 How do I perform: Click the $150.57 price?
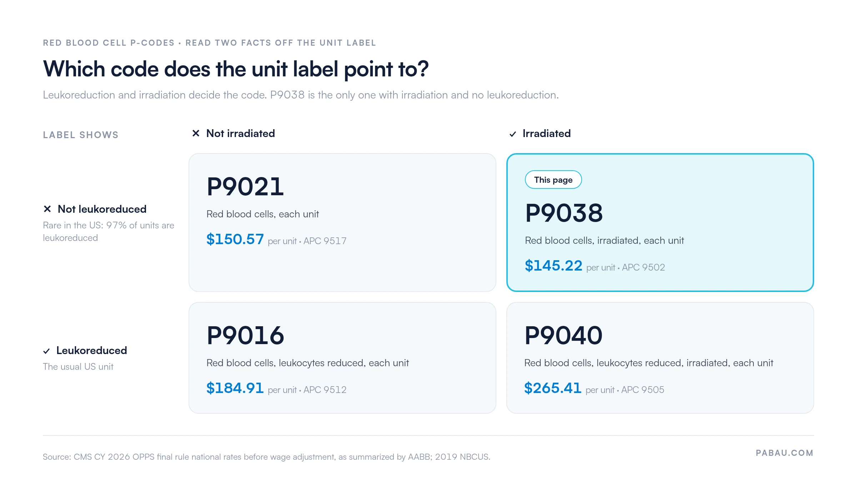235,239
